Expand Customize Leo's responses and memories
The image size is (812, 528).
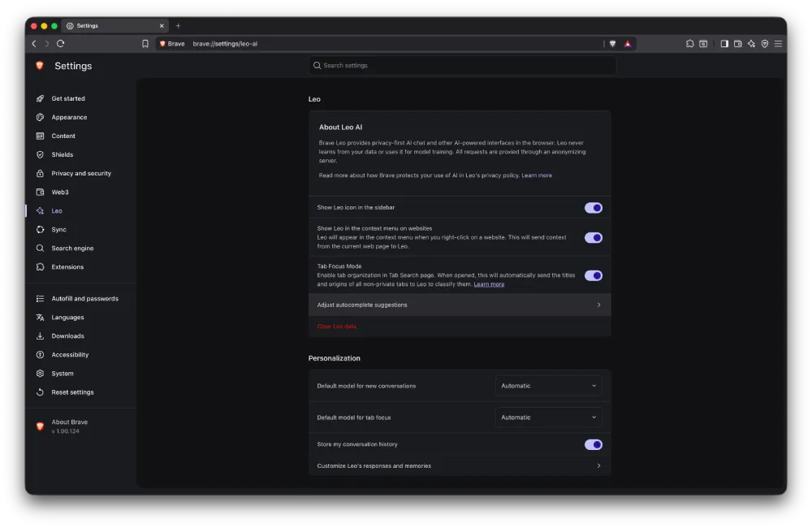[x=460, y=465]
